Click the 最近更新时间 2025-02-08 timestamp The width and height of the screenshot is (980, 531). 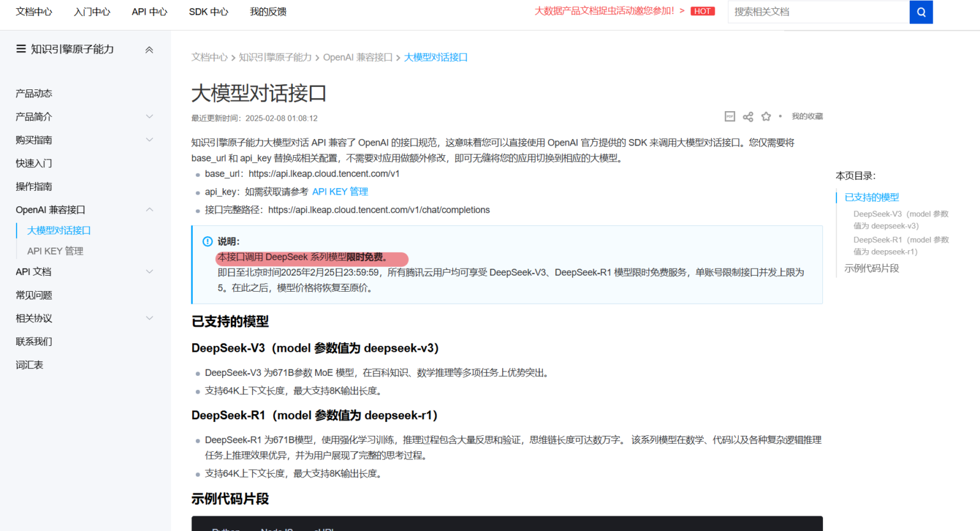coord(255,118)
